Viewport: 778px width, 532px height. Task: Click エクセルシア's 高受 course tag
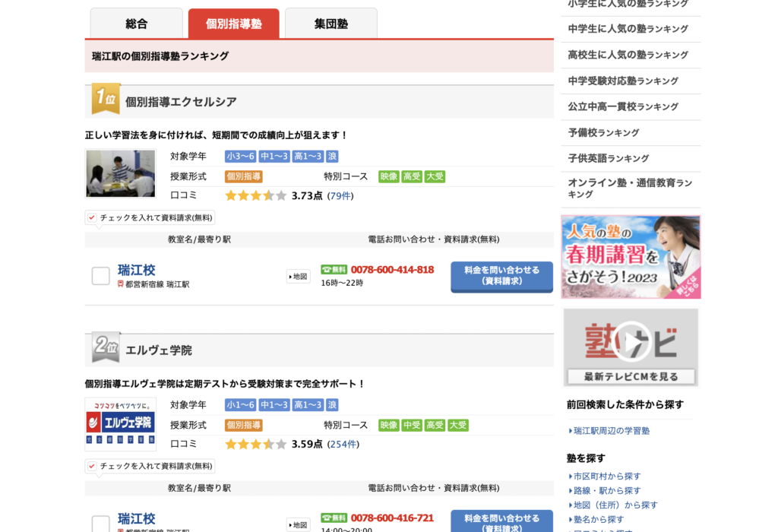coord(412,176)
